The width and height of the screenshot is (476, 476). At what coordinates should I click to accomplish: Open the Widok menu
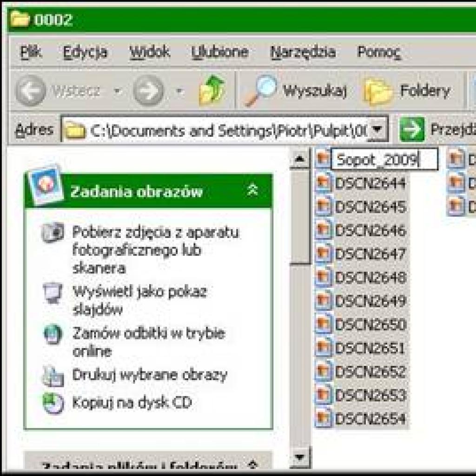click(150, 52)
